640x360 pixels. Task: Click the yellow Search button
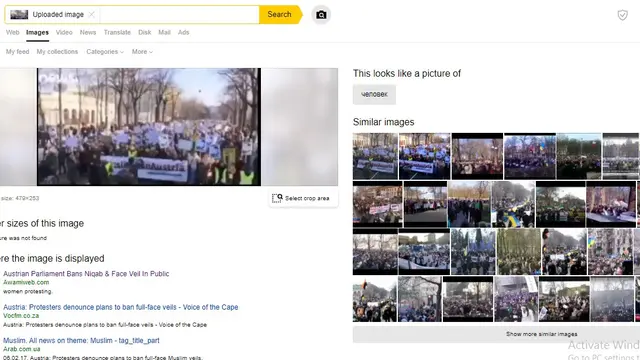click(x=280, y=14)
